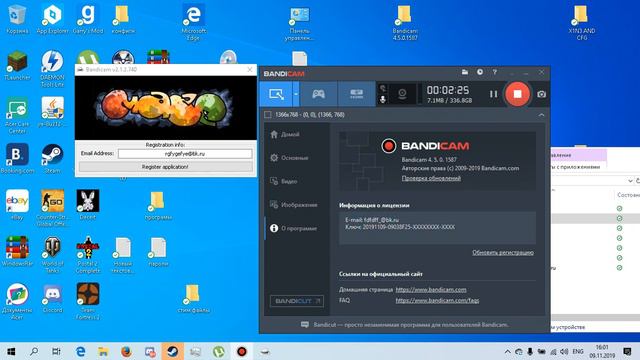Collapse the Bandicam panel with chevron

[x=541, y=115]
